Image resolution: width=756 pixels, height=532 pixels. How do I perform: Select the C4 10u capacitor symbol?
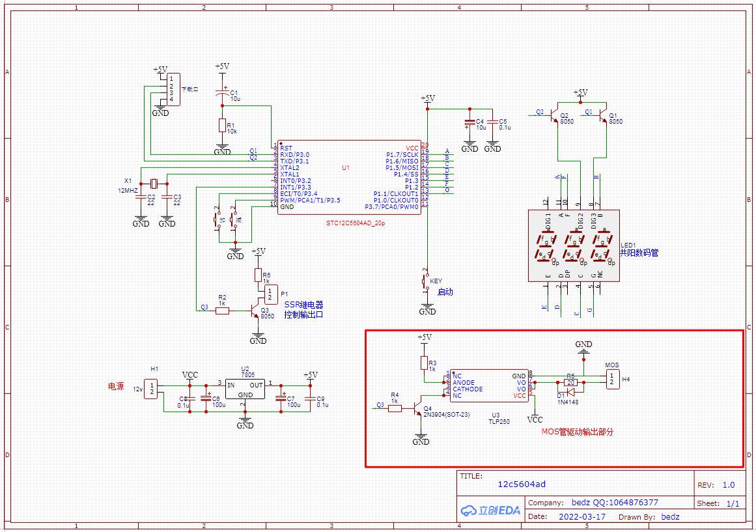(469, 124)
